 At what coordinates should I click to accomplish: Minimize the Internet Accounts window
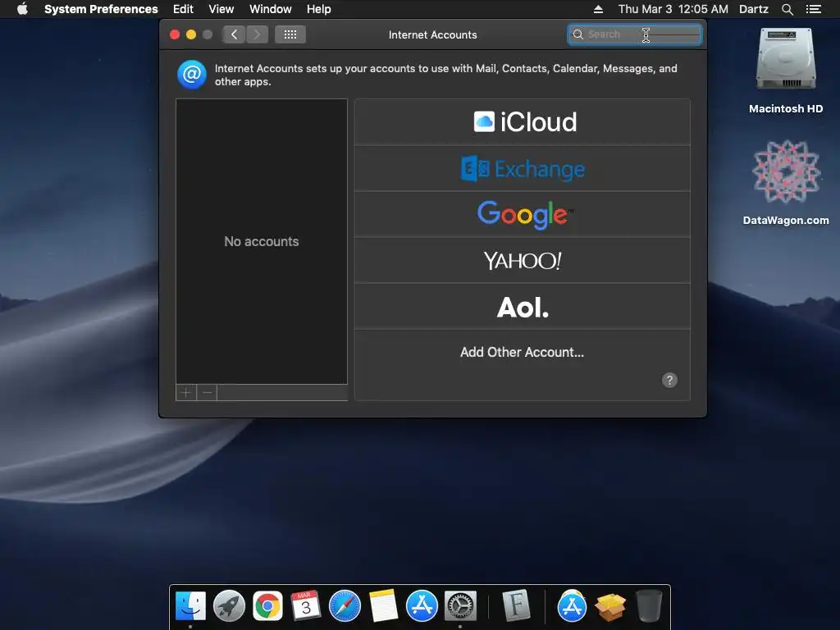pos(190,34)
